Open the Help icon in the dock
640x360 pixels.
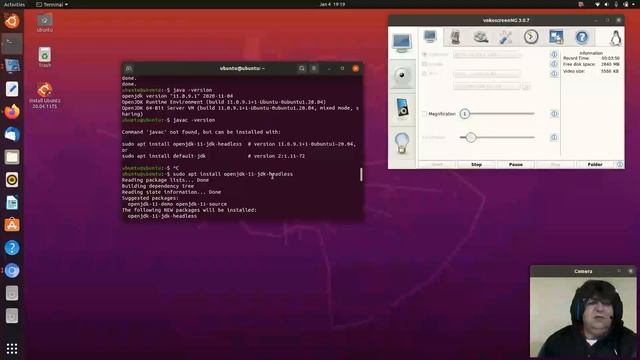point(12,248)
